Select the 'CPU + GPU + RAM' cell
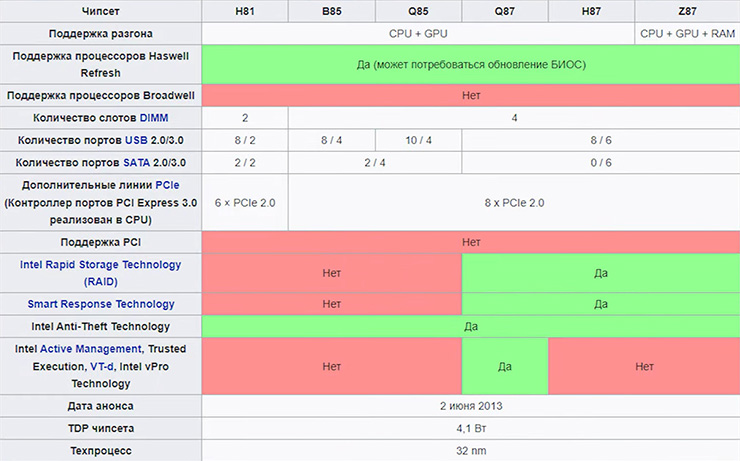The image size is (740, 461). tap(687, 34)
